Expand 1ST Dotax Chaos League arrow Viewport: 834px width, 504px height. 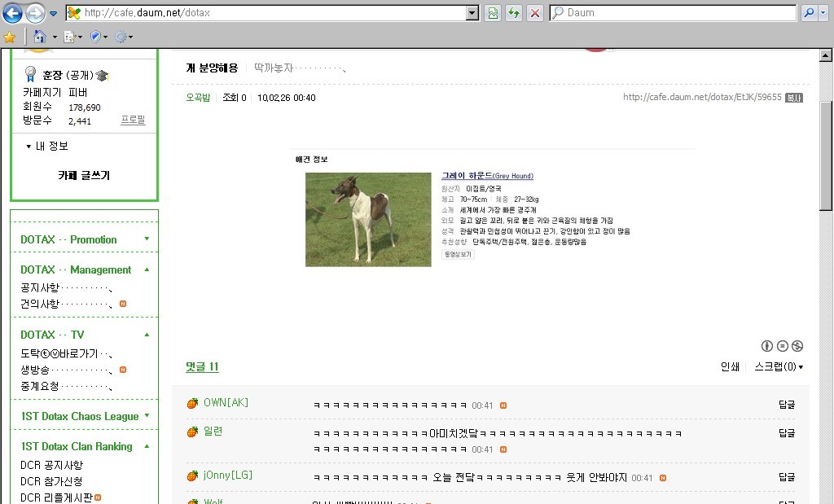(147, 416)
